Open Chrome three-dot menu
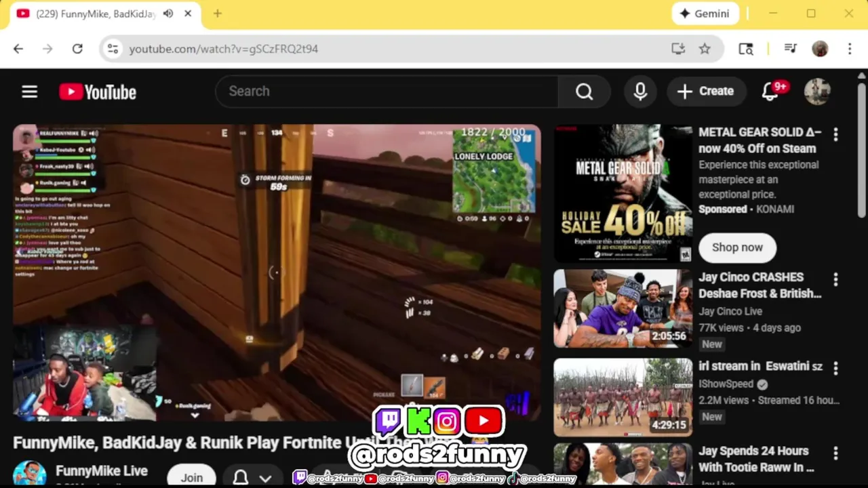The height and width of the screenshot is (488, 868). coord(850,49)
